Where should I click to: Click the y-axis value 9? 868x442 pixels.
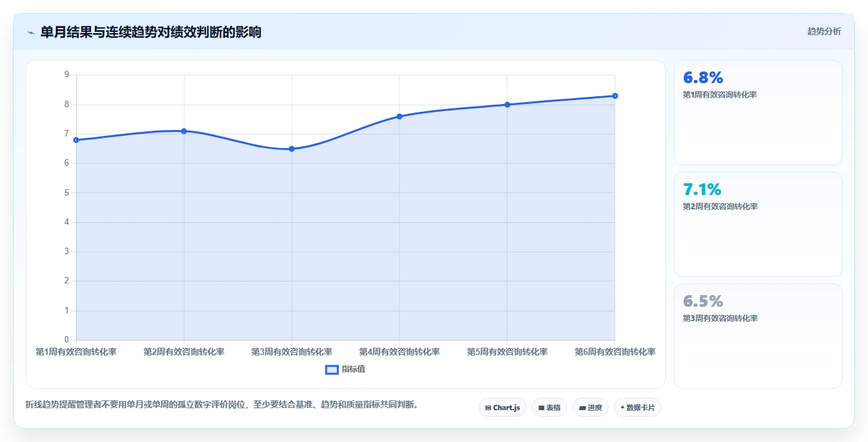(66, 75)
